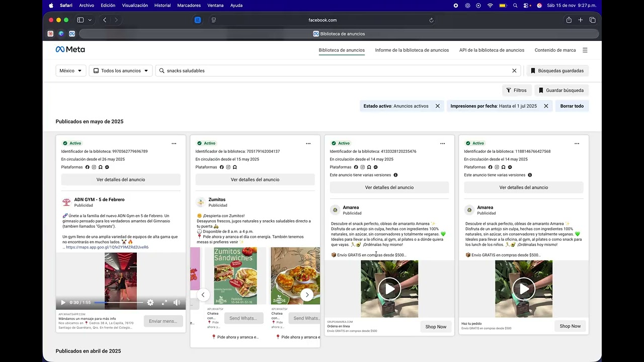Image resolution: width=644 pixels, height=362 pixels.
Task: Switch to Informe de la biblioteca de anuncios
Action: pos(412,50)
